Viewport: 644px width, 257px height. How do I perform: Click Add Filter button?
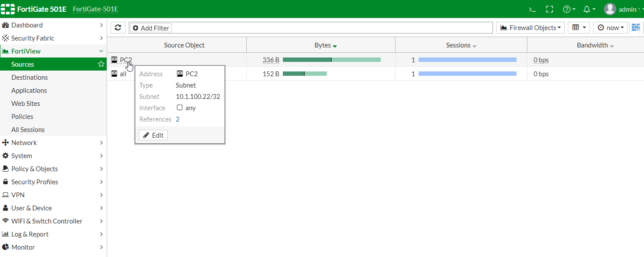[151, 28]
